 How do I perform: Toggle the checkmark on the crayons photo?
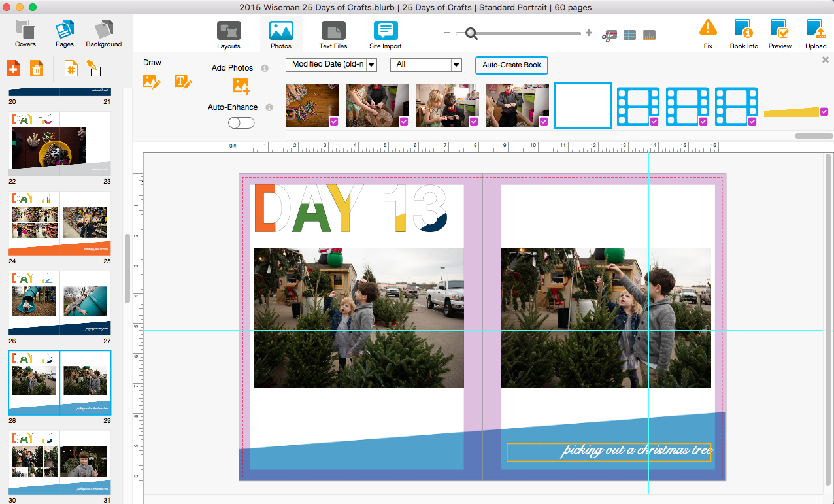[x=333, y=121]
